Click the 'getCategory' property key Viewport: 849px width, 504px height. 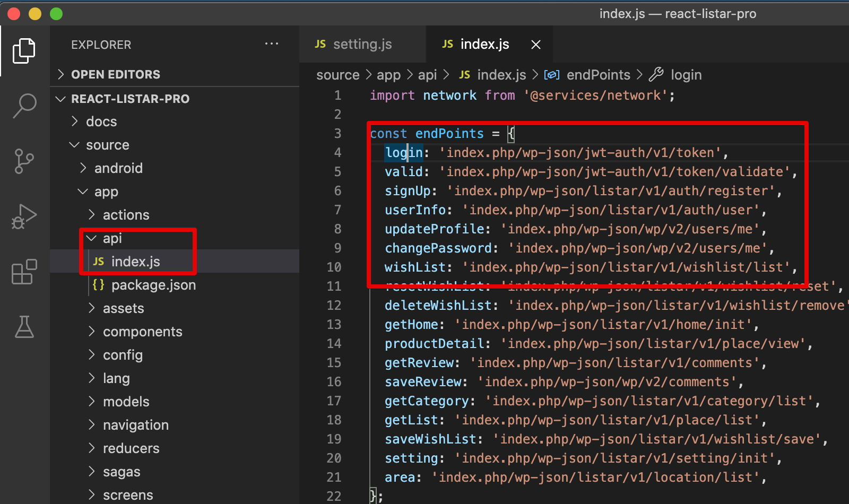[427, 401]
